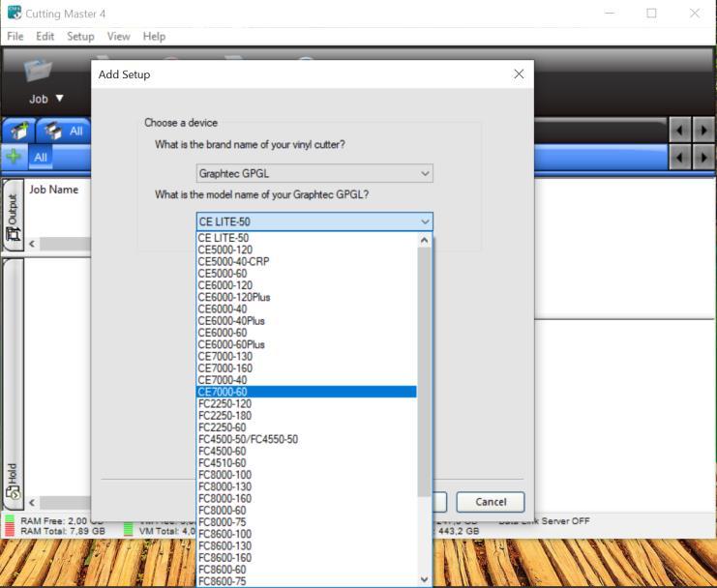Click the model list scroll-up arrow
Viewport: 717px width, 588px height.
click(x=425, y=240)
